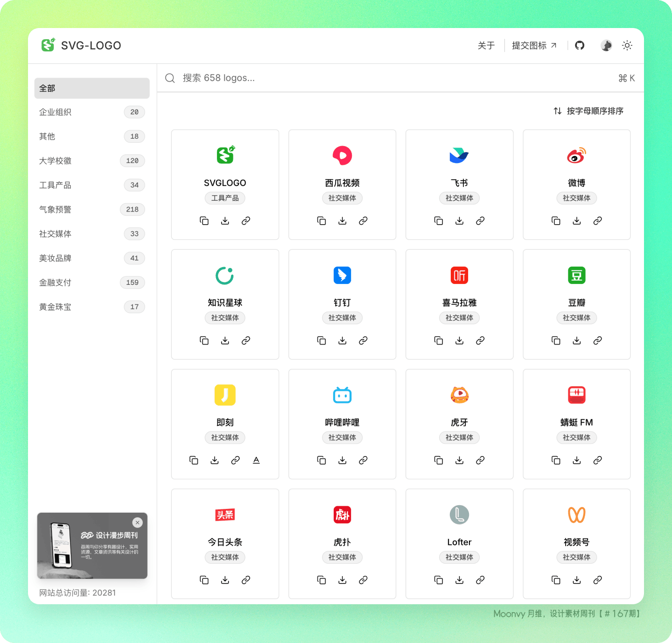Open the 提交图标 link
This screenshot has width=672, height=643.
534,45
